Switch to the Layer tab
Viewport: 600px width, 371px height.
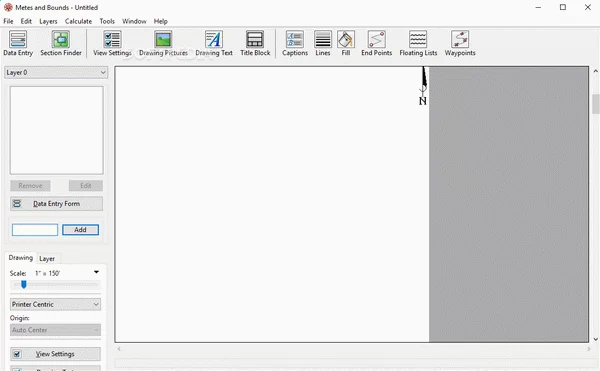tap(47, 259)
